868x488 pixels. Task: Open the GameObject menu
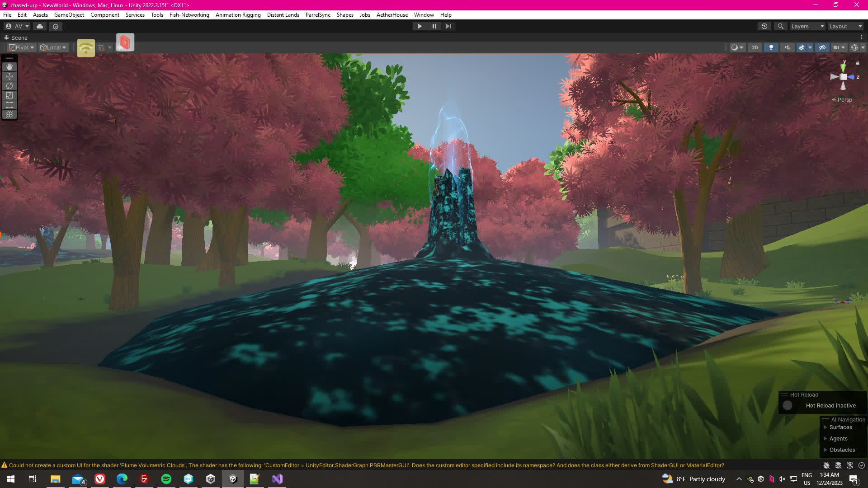[69, 15]
